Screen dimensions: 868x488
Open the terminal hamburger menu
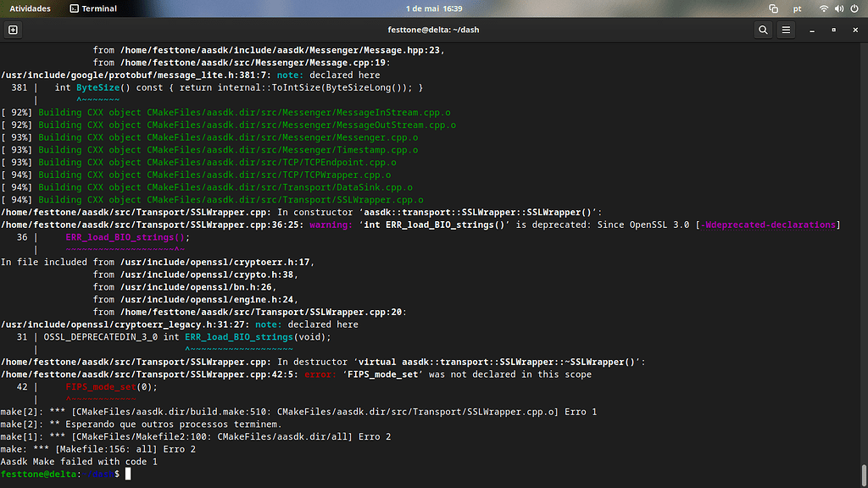pyautogui.click(x=786, y=30)
